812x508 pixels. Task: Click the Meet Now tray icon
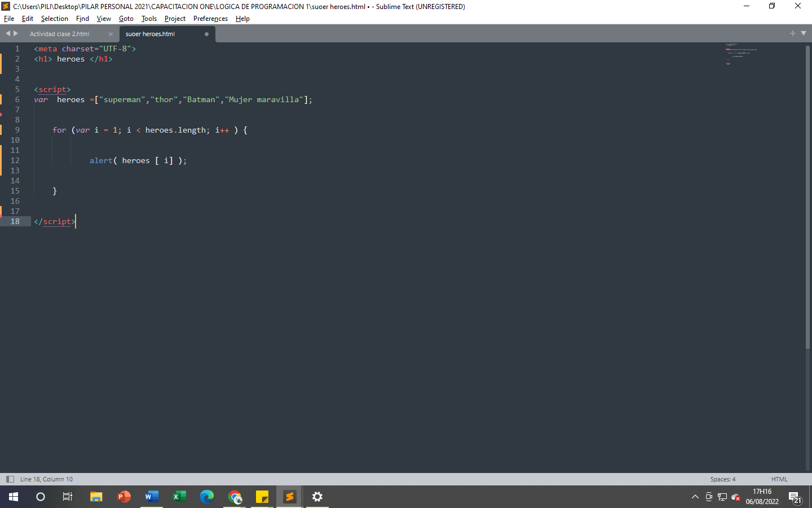(x=709, y=497)
